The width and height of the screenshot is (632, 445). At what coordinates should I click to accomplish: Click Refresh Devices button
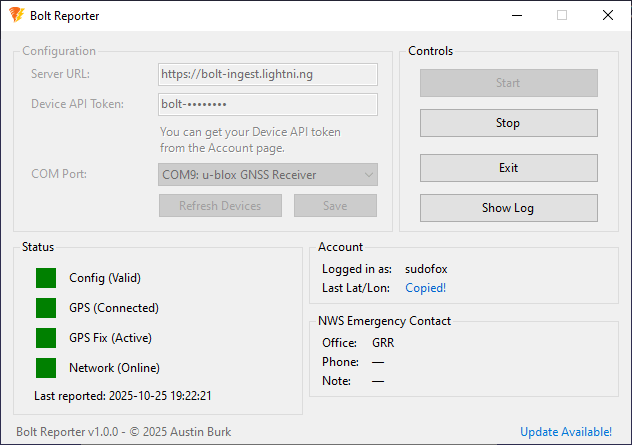coord(220,206)
